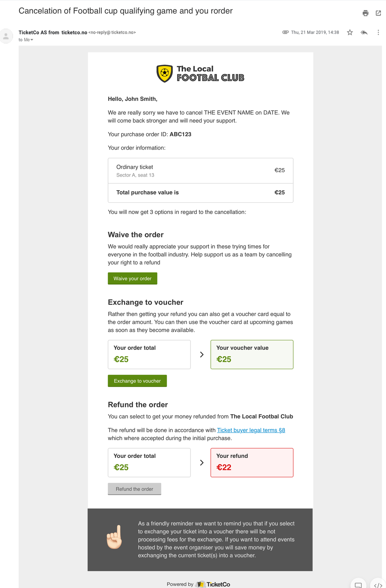Select the green voucher value box

pos(252,354)
